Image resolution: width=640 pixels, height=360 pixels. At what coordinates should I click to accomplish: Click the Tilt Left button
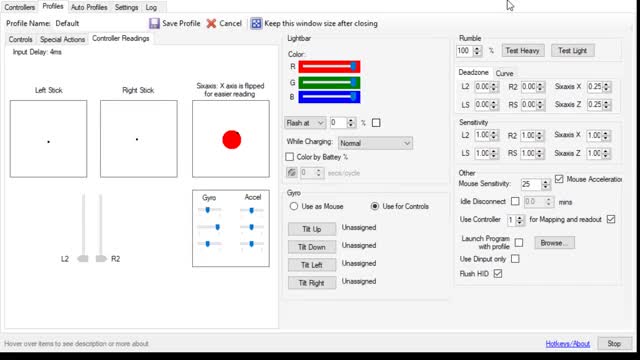[312, 265]
